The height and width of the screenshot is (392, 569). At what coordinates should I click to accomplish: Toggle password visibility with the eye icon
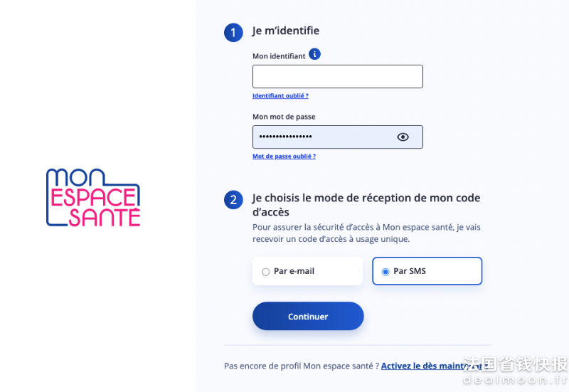click(x=403, y=137)
